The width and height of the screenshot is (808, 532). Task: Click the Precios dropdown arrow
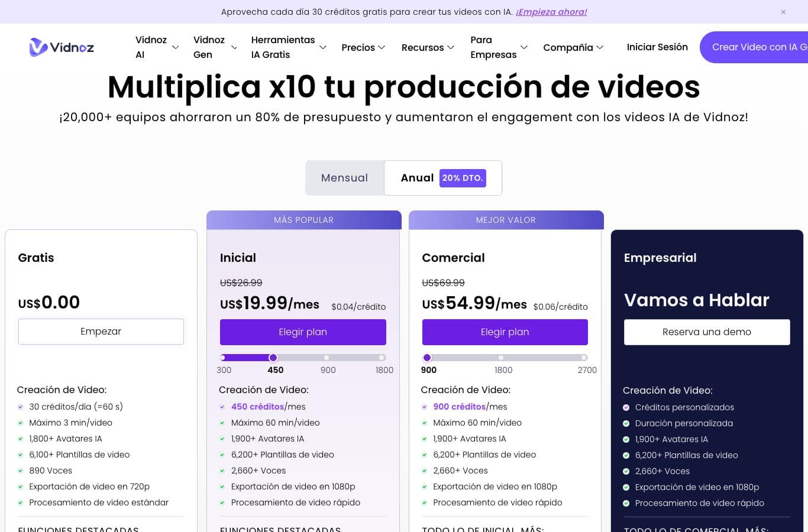point(382,47)
